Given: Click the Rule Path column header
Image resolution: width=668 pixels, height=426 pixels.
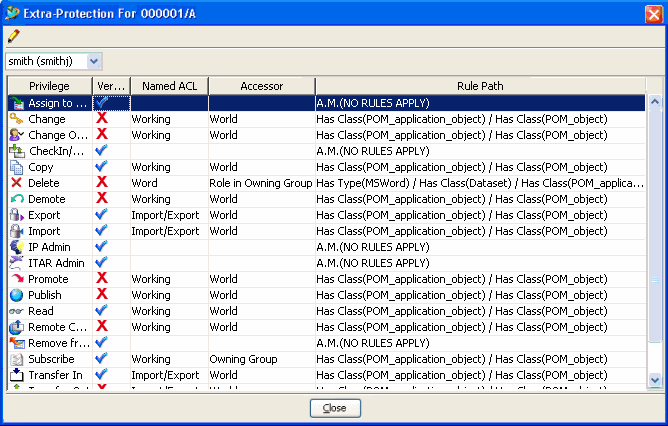Looking at the screenshot, I should click(x=481, y=86).
